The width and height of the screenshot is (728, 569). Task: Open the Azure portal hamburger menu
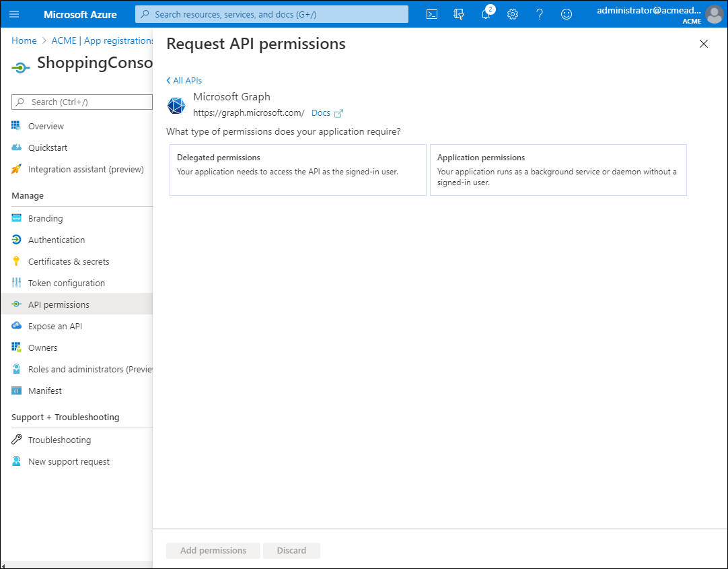click(x=14, y=14)
